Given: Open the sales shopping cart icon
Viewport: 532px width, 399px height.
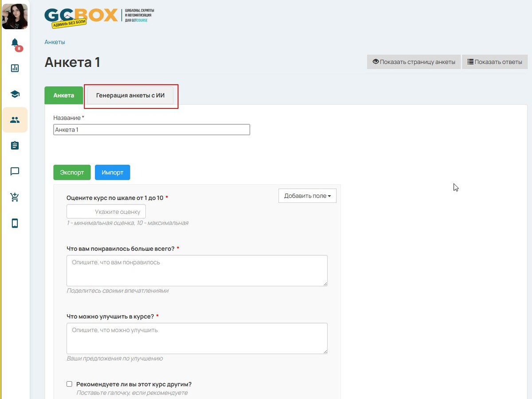Looking at the screenshot, I should pyautogui.click(x=15, y=198).
